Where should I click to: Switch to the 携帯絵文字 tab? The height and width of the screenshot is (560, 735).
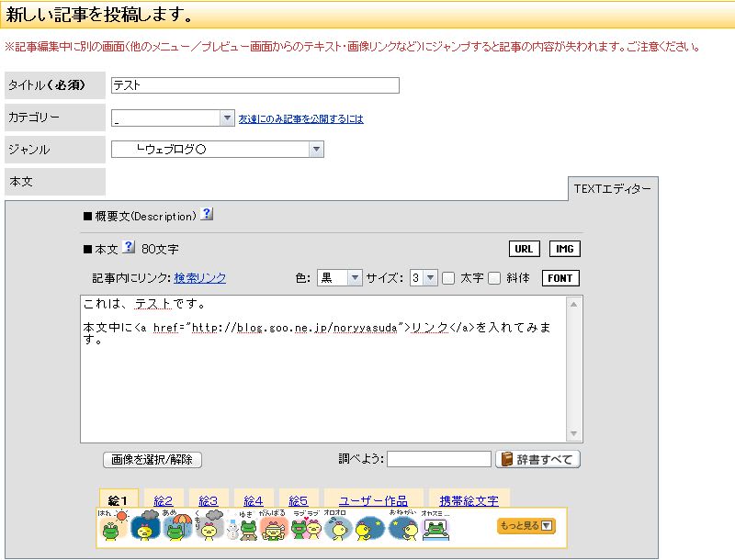[x=469, y=500]
